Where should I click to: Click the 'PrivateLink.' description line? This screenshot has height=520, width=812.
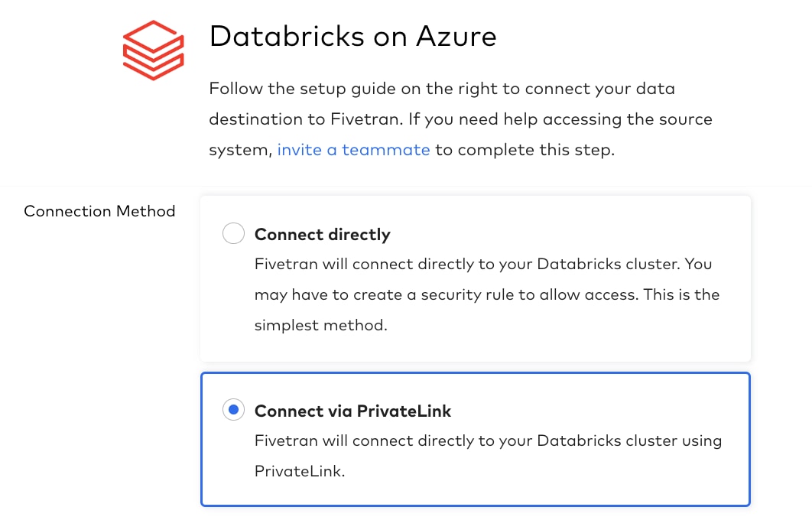(x=299, y=471)
